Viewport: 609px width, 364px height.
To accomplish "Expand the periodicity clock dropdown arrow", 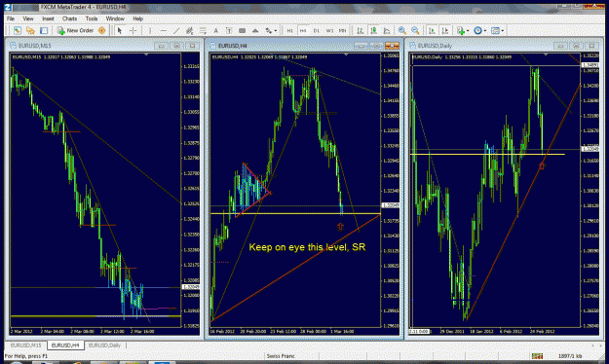I will (x=485, y=30).
